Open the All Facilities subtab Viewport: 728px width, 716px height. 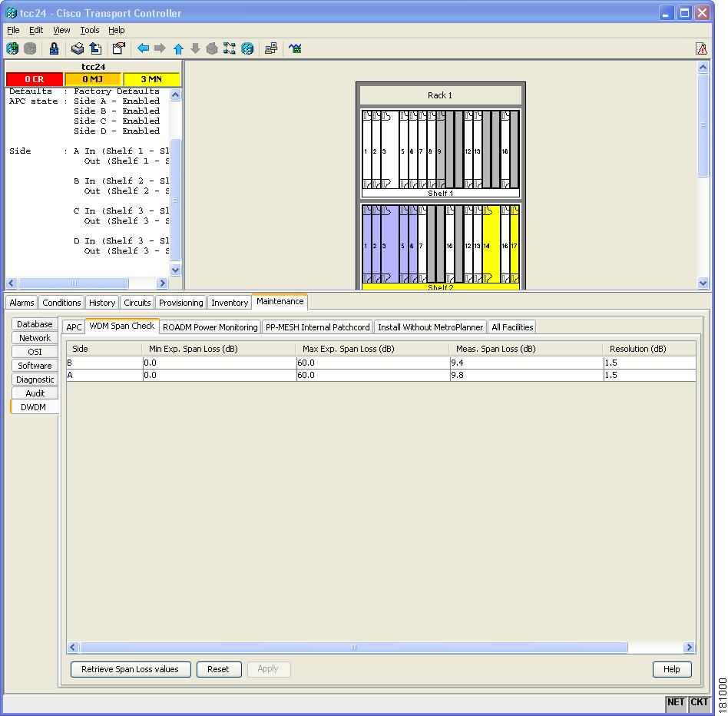[512, 327]
